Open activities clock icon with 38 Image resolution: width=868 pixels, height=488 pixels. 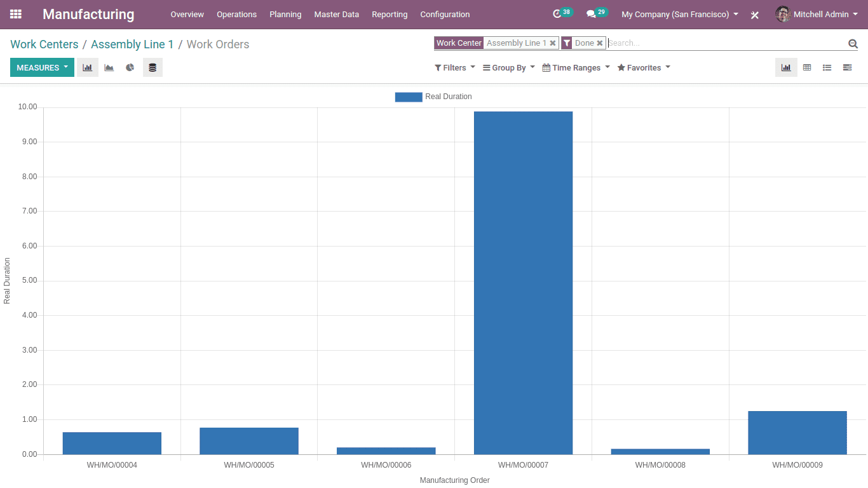(x=562, y=13)
